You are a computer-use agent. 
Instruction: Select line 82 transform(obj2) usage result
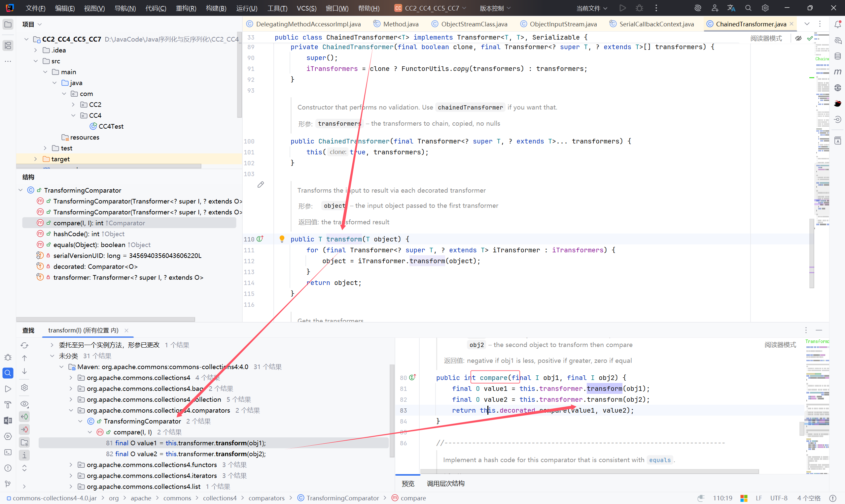(x=190, y=454)
